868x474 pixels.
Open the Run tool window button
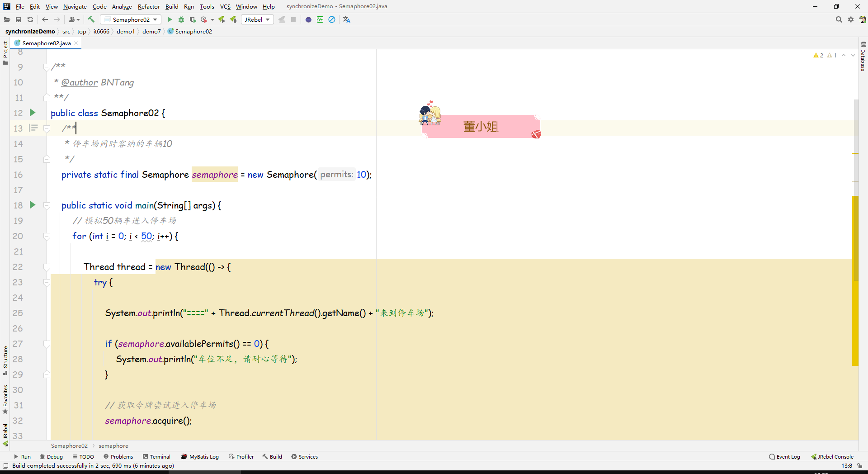(22, 457)
